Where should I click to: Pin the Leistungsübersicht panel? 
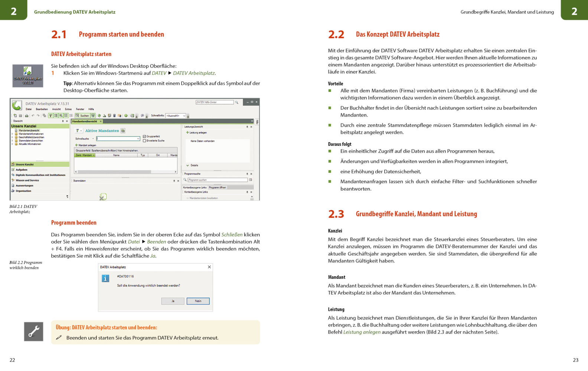247,127
